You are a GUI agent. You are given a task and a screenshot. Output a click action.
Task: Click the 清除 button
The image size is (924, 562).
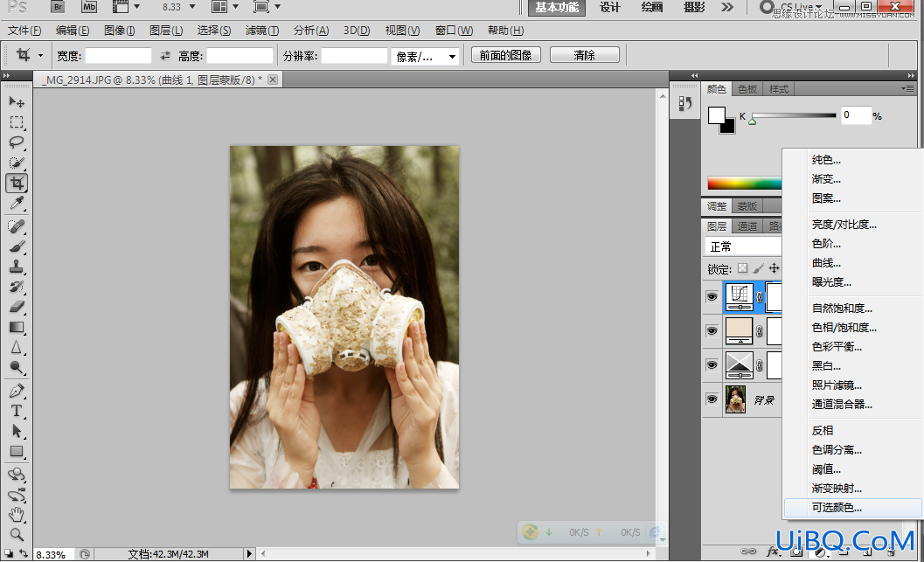point(584,55)
